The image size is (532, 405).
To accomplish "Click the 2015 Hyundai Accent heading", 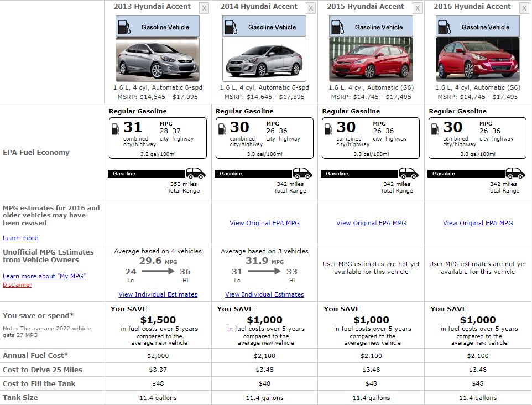I will pyautogui.click(x=366, y=7).
